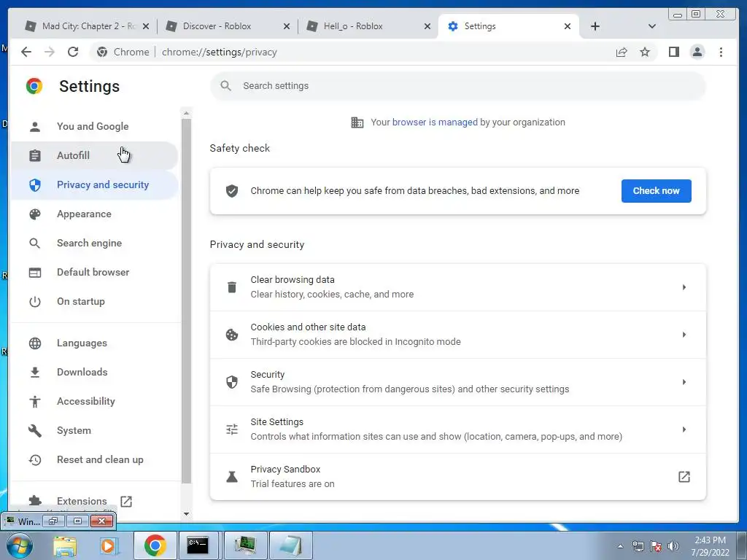
Task: Click the Reset and clean up icon
Action: [x=35, y=459]
